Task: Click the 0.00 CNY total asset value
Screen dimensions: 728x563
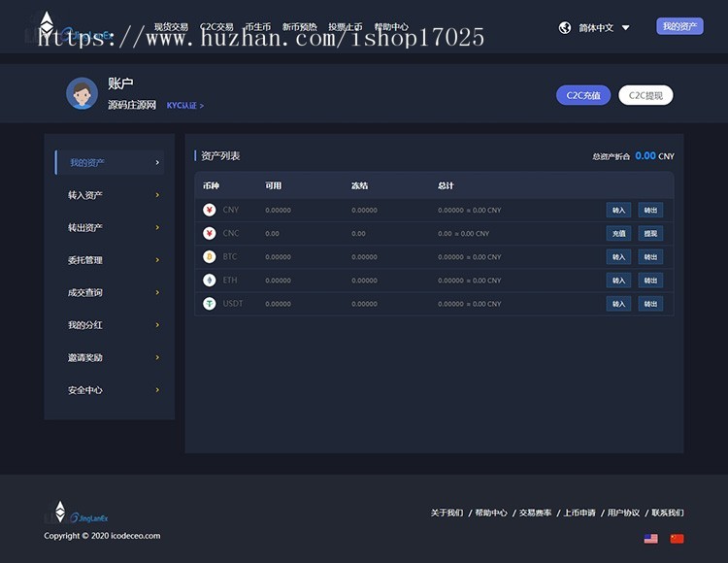Action: click(654, 156)
